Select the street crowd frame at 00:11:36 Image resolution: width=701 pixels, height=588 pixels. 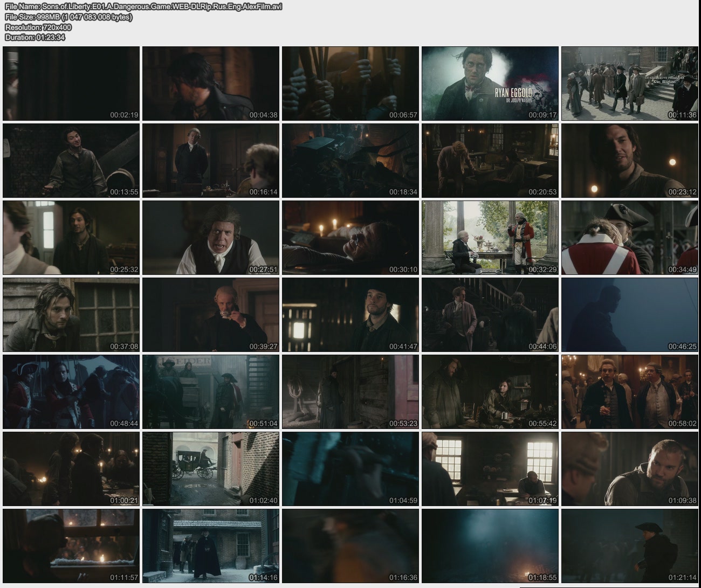click(x=629, y=84)
